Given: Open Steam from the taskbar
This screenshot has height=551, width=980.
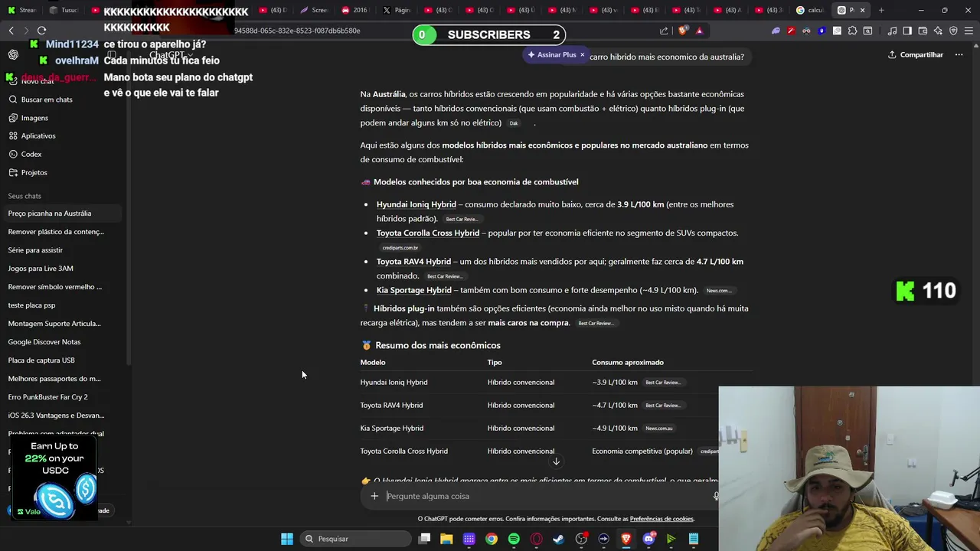Looking at the screenshot, I should 559,539.
